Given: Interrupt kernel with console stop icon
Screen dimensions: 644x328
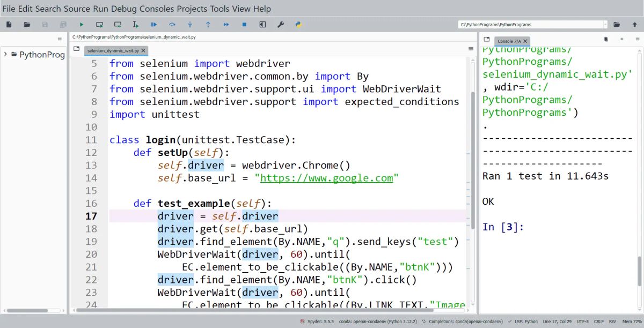Looking at the screenshot, I should click(621, 39).
